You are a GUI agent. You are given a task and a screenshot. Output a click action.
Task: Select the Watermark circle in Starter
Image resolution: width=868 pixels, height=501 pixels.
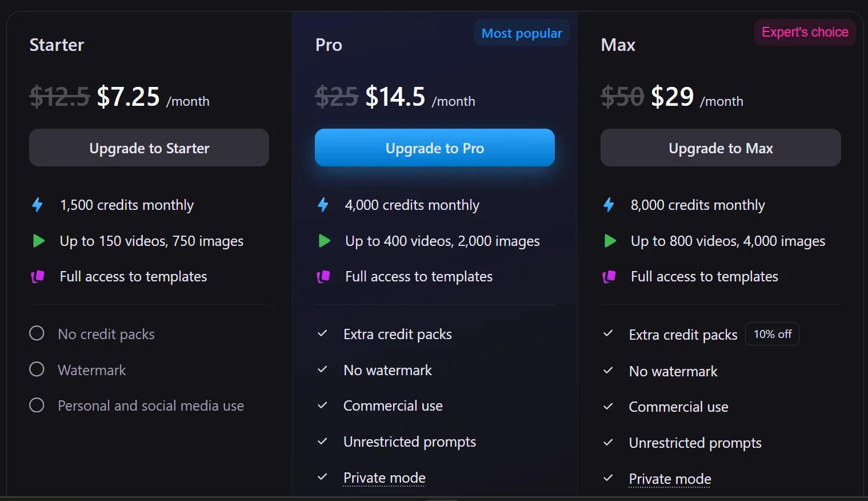(x=37, y=369)
